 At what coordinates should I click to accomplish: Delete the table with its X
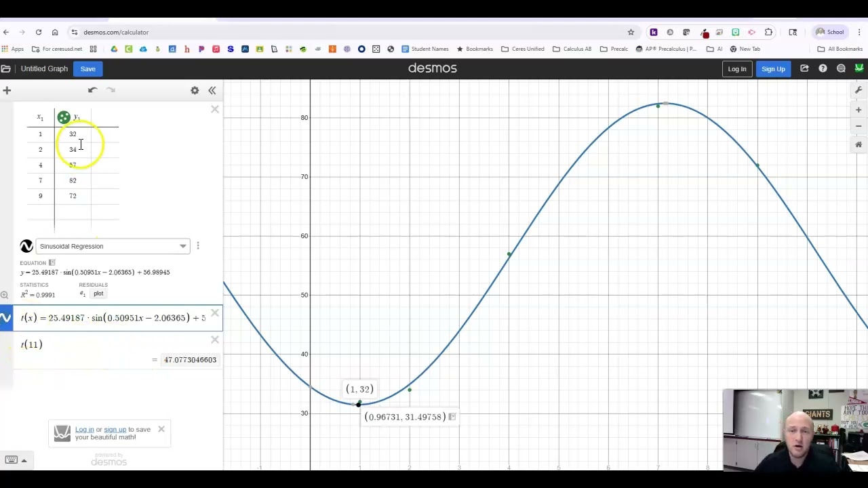click(215, 109)
